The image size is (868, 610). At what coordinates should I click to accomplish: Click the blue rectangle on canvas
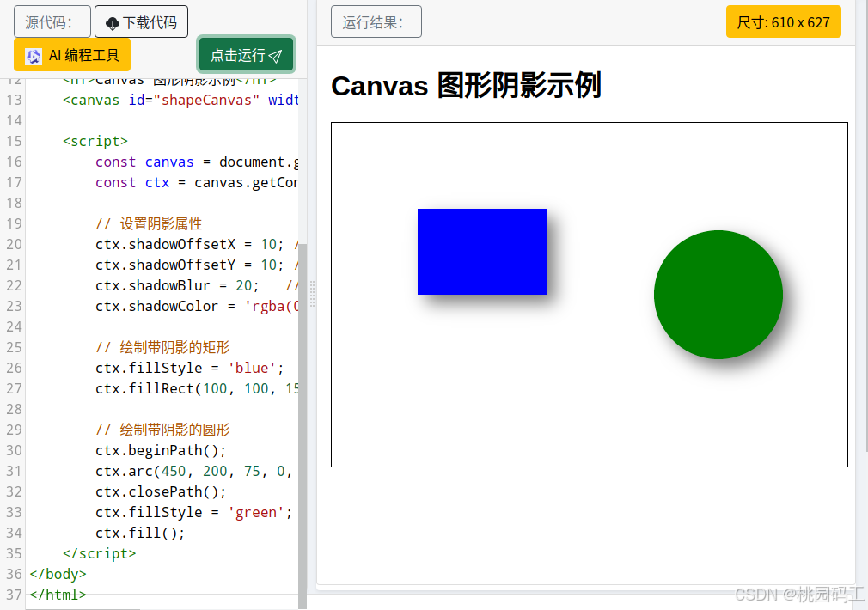(x=481, y=252)
